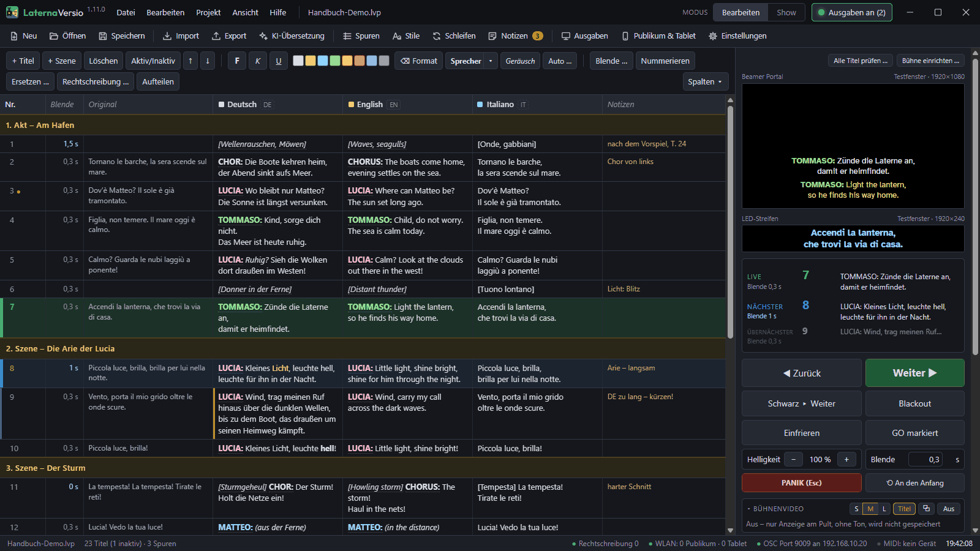
Task: Hit the red PANIK (Esc) button
Action: pos(801,483)
